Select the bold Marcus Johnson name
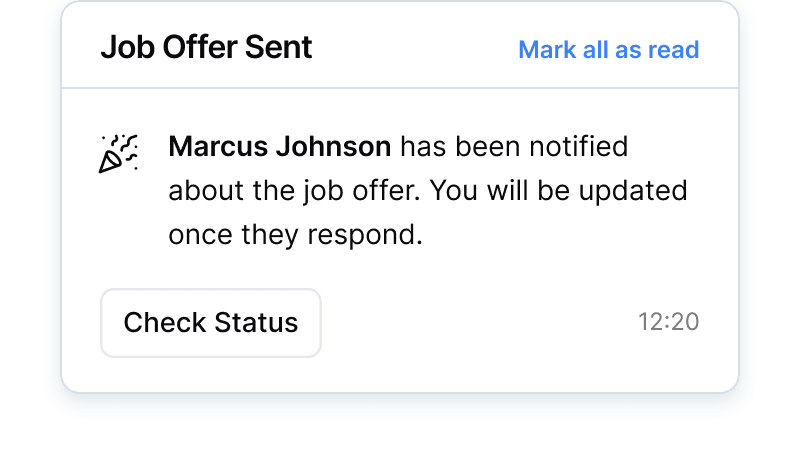 (279, 147)
